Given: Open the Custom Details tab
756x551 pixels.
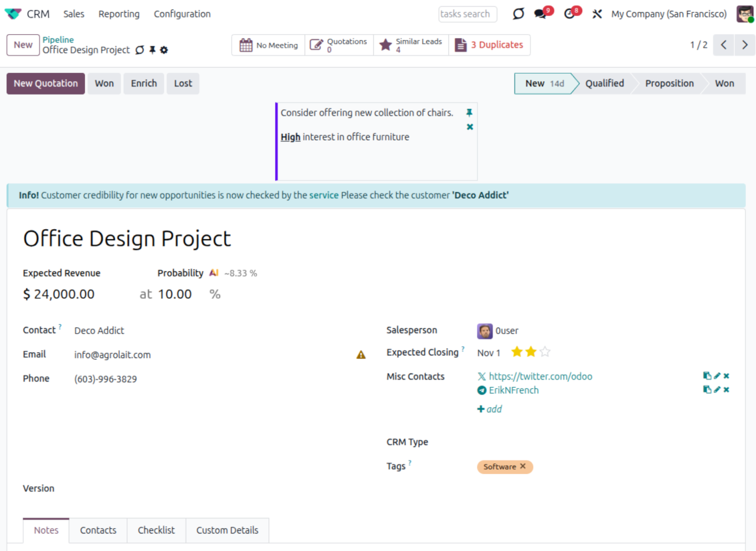Looking at the screenshot, I should (227, 530).
